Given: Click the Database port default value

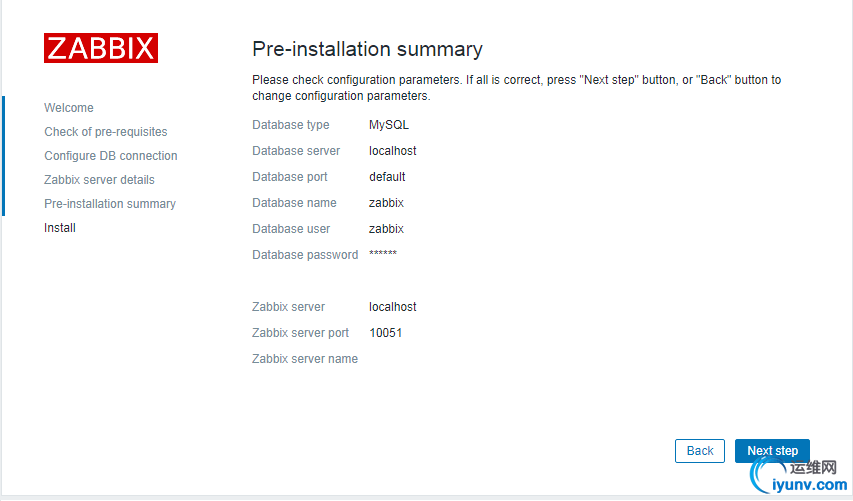Looking at the screenshot, I should point(387,177).
